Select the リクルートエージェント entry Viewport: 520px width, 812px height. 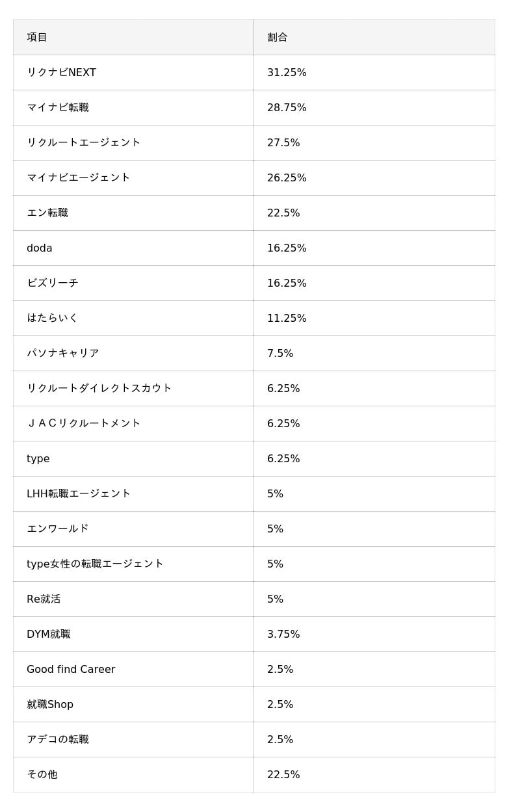click(x=84, y=142)
